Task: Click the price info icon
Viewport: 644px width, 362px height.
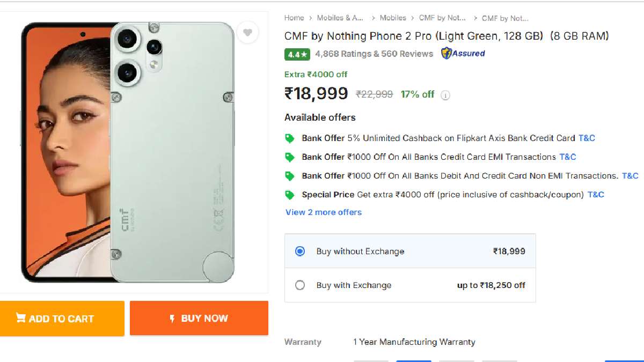Action: click(x=445, y=95)
